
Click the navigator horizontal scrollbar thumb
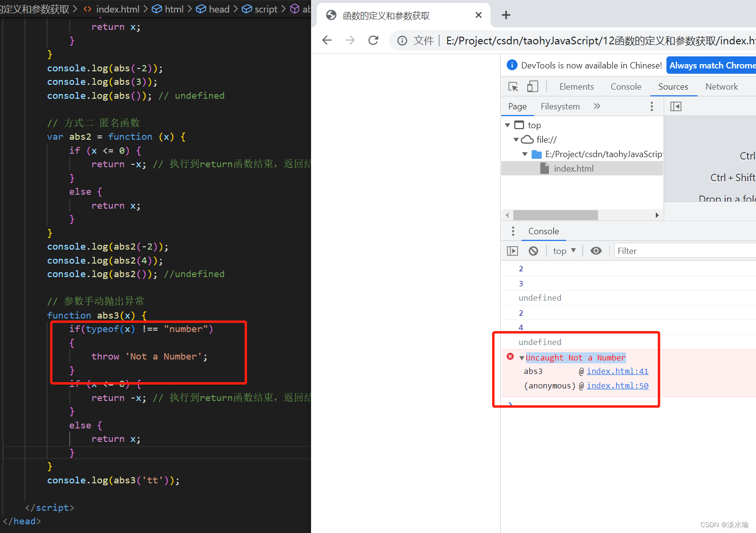556,215
